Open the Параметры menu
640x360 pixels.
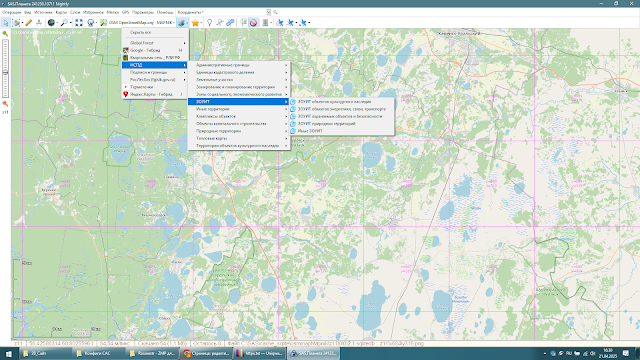(x=143, y=12)
